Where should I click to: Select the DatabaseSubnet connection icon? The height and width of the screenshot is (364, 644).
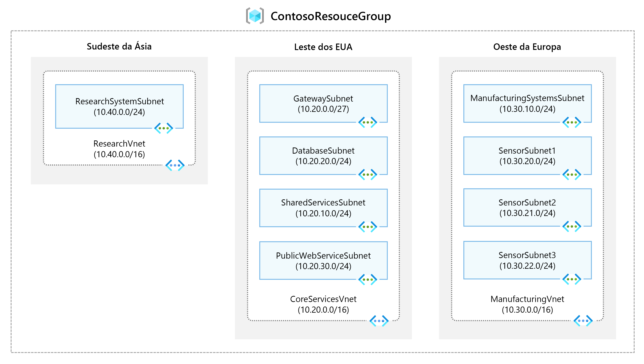click(x=367, y=173)
